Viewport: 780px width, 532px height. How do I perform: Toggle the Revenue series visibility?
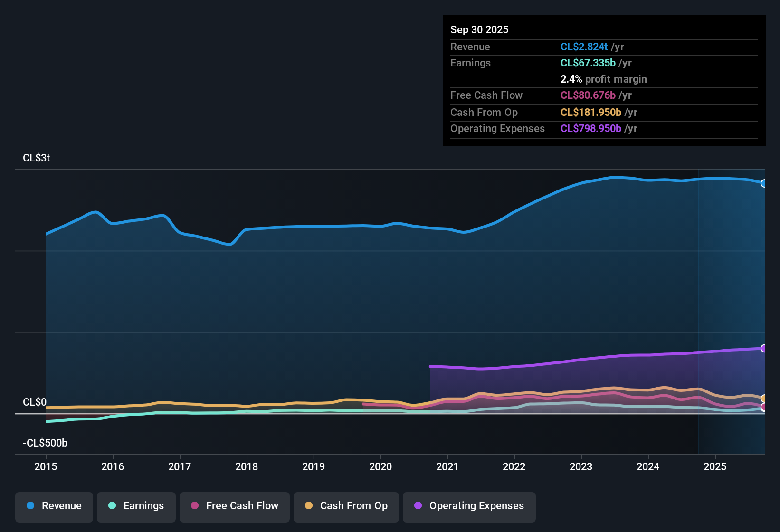[54, 506]
